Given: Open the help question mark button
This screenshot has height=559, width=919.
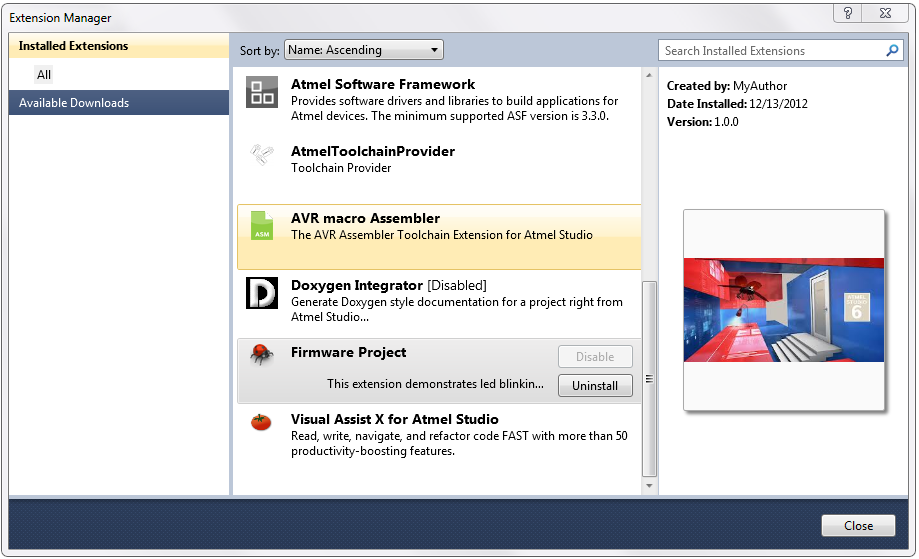Looking at the screenshot, I should tap(847, 13).
